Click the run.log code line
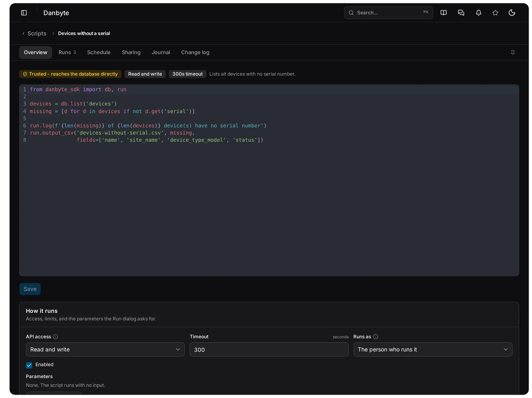The height and width of the screenshot is (398, 532). [148, 126]
